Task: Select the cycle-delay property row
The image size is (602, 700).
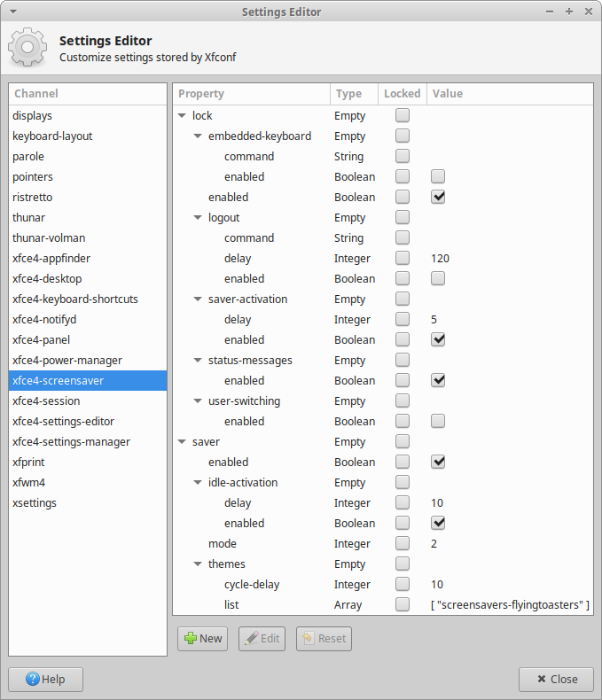Action: [x=383, y=584]
